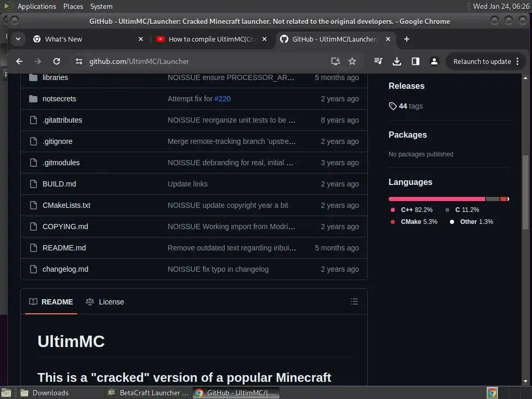Click file icon next to changelog.md
Viewport: 532px width, 399px height.
33,270
